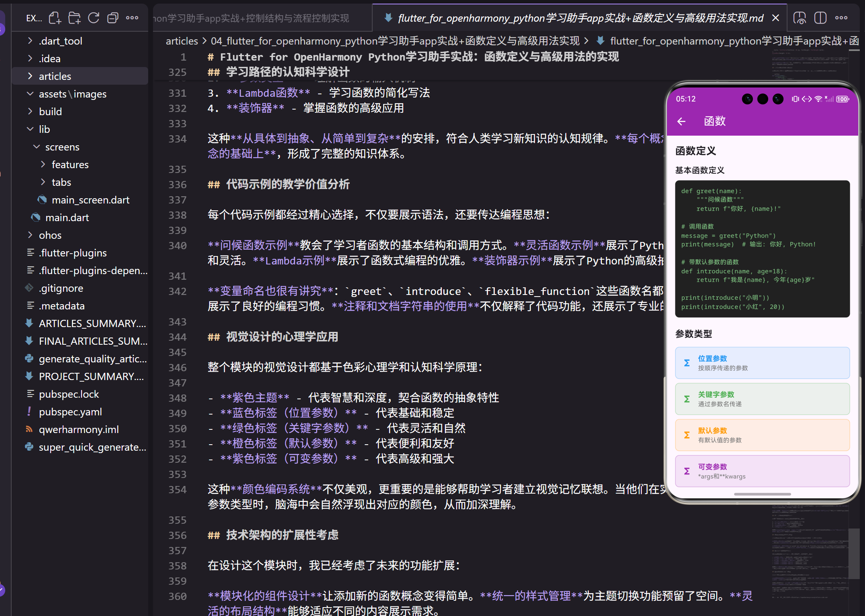Image resolution: width=865 pixels, height=616 pixels.
Task: Collapse the lib folder
Action: click(30, 129)
